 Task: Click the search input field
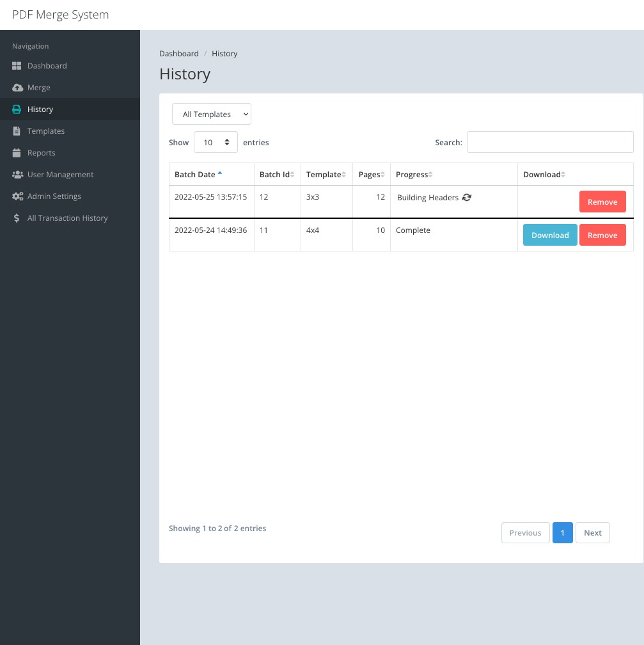click(x=550, y=142)
